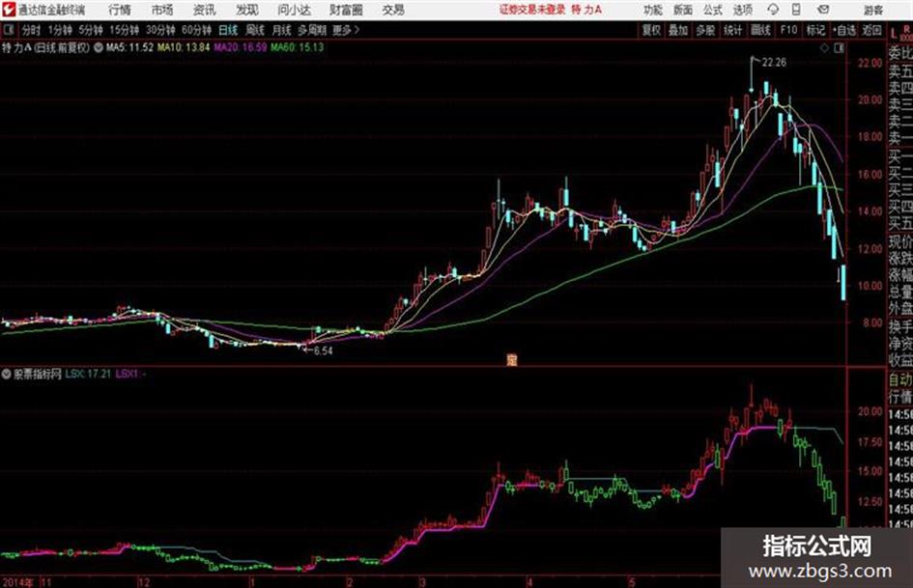Select the 日线 daily period tab
This screenshot has height=588, width=913.
[228, 30]
